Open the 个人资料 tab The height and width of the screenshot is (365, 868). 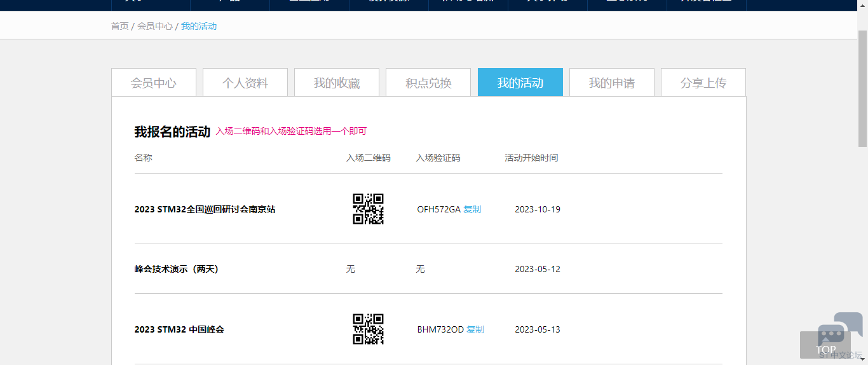(x=245, y=83)
